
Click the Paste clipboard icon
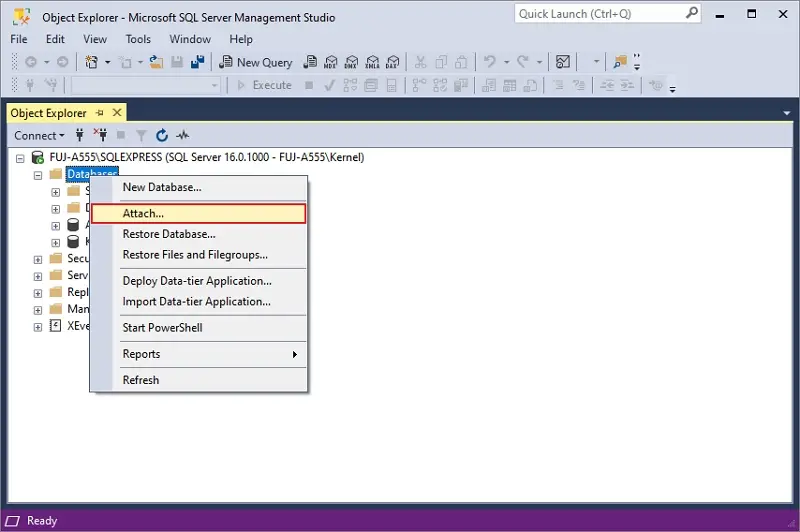point(461,62)
